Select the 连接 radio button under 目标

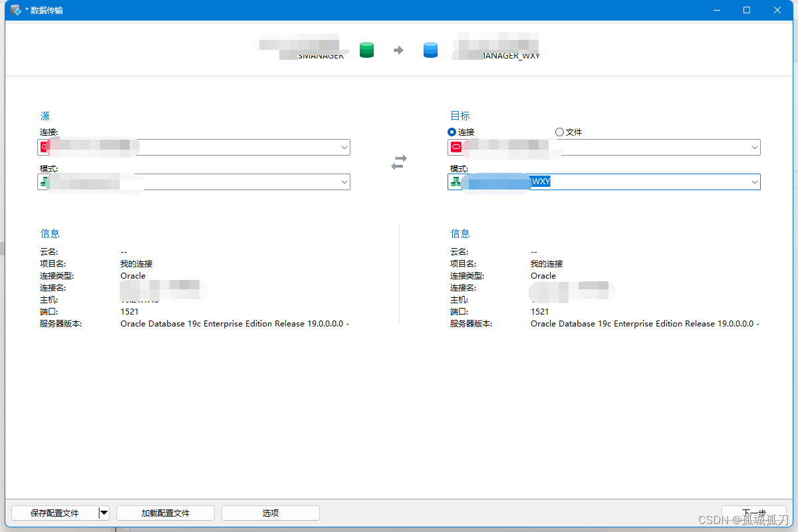(x=452, y=132)
